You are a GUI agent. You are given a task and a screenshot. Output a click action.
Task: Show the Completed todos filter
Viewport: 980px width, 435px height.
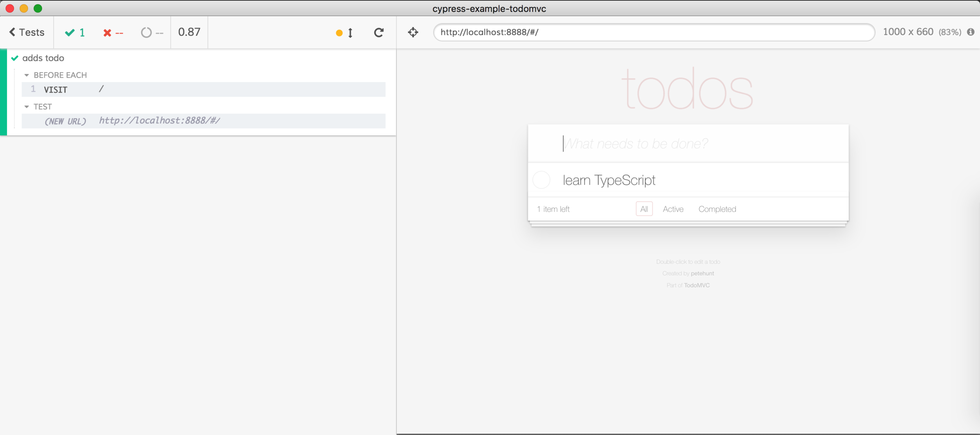point(717,209)
